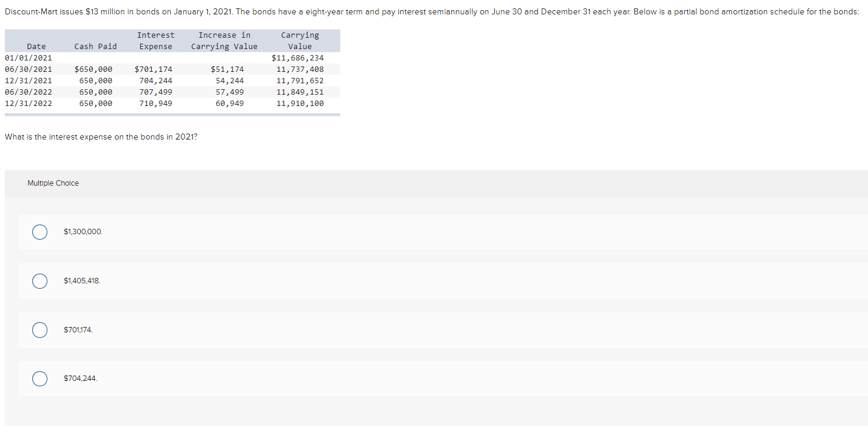This screenshot has width=868, height=436.
Task: Click the last column header 'Carrying Value'
Action: click(x=300, y=41)
